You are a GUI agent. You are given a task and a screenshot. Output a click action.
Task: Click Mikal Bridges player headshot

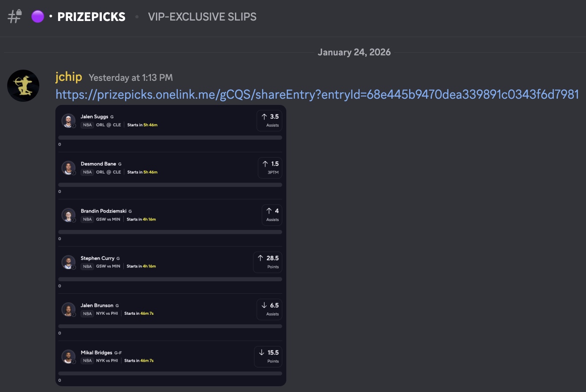click(68, 357)
